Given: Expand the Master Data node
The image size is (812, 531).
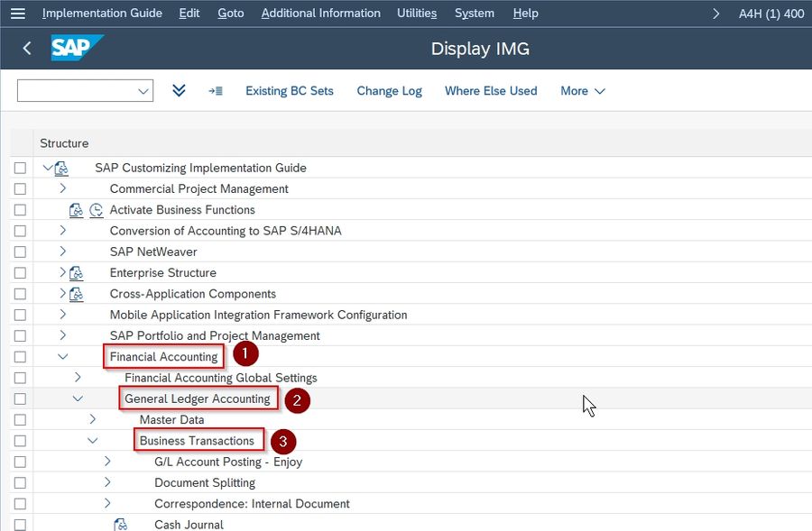Looking at the screenshot, I should 93,418.
